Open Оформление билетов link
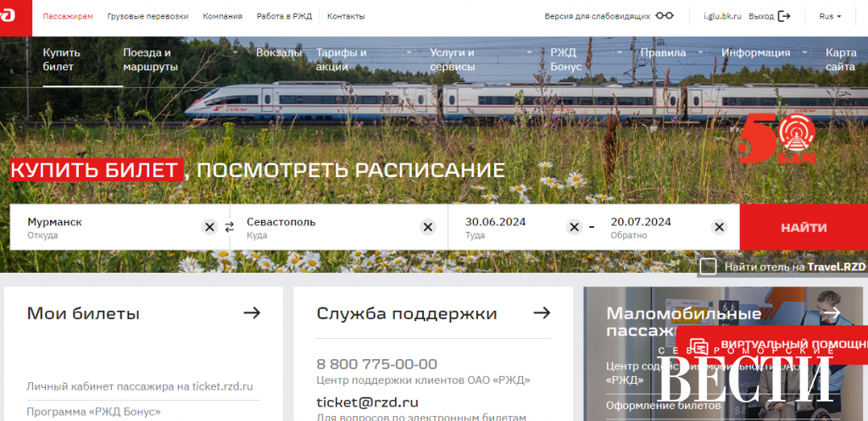This screenshot has height=421, width=868. point(663,406)
